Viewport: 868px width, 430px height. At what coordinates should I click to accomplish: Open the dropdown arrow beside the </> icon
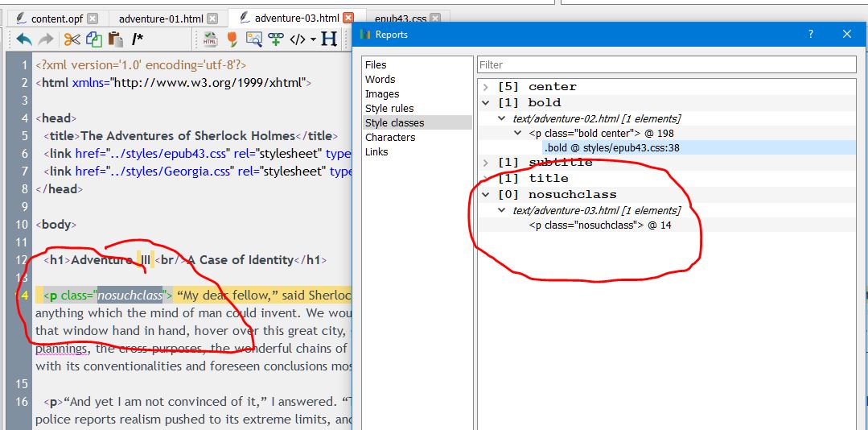point(313,40)
